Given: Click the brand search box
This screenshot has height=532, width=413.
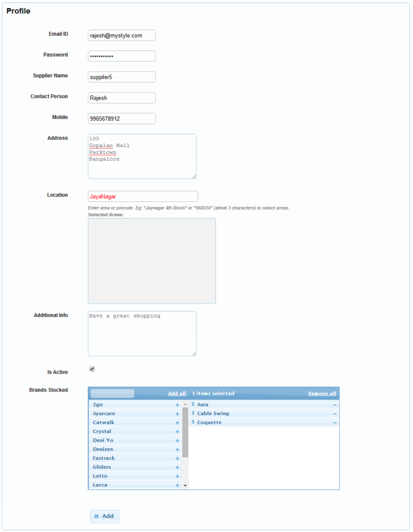Looking at the screenshot, I should pos(112,393).
